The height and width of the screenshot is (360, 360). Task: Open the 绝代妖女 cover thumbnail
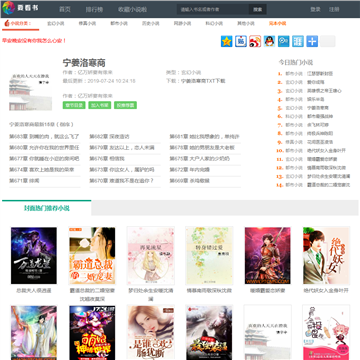coord(326,256)
